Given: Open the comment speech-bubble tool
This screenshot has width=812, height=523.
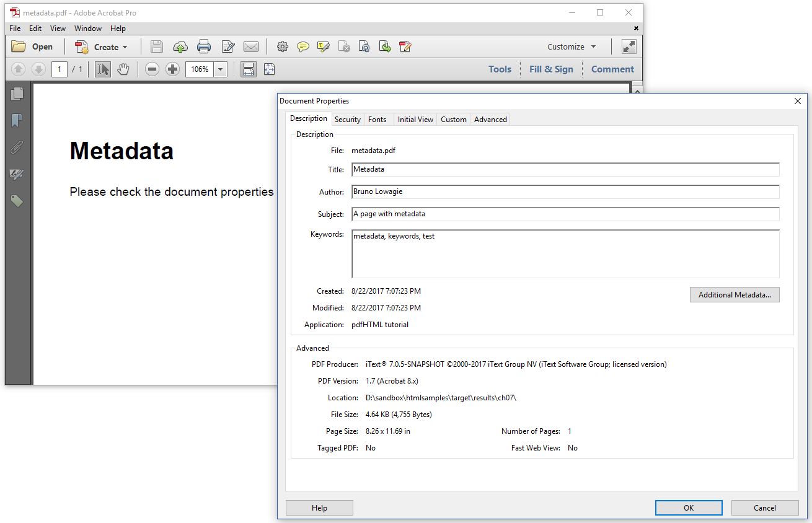Looking at the screenshot, I should point(302,46).
